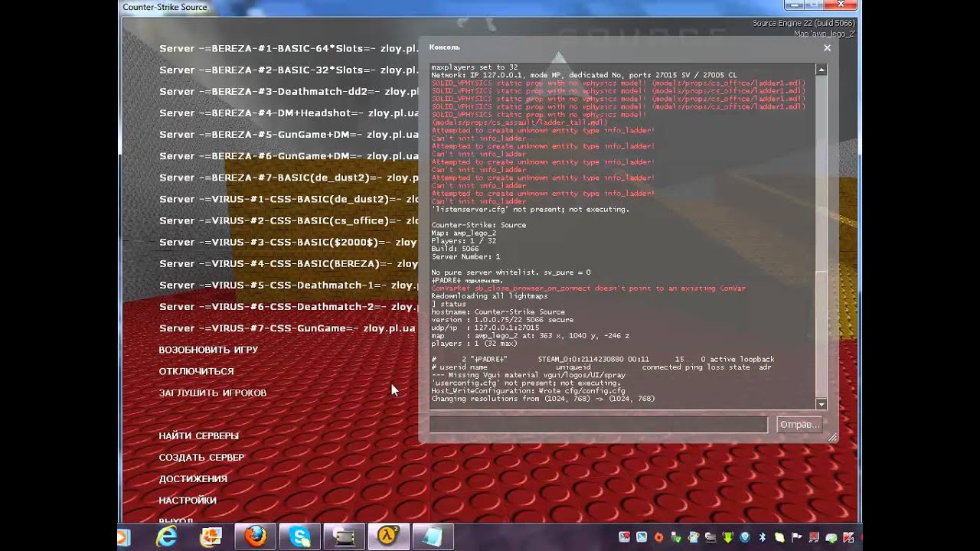The height and width of the screenshot is (551, 980).
Task: Click the light-blue notepad taskbar icon
Action: pos(433,537)
